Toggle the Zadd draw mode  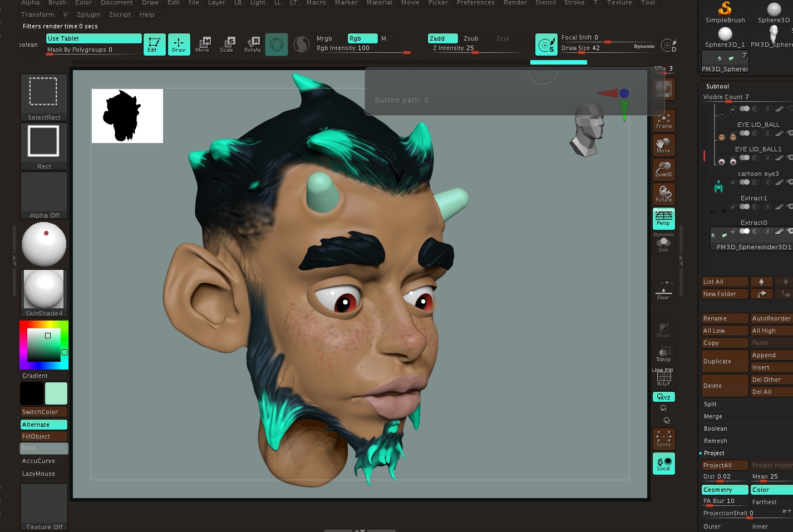coord(442,38)
